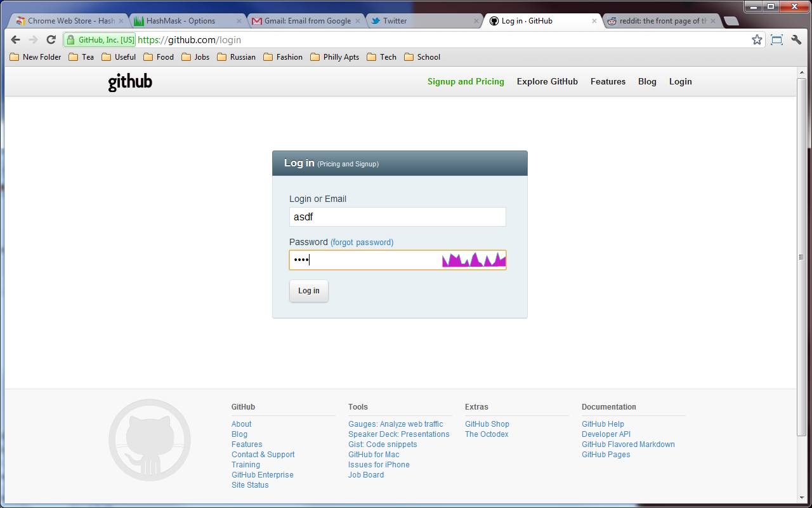
Task: Click the Log in button
Action: click(309, 291)
